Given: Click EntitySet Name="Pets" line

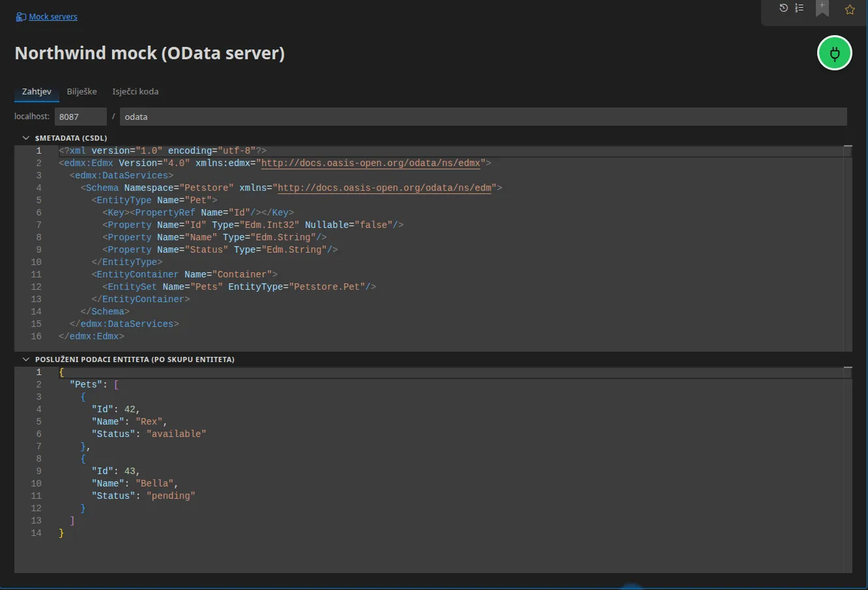Looking at the screenshot, I should pos(239,287).
